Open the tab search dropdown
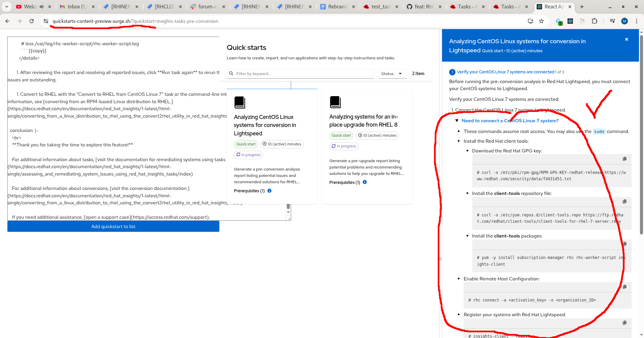 [x=7, y=7]
